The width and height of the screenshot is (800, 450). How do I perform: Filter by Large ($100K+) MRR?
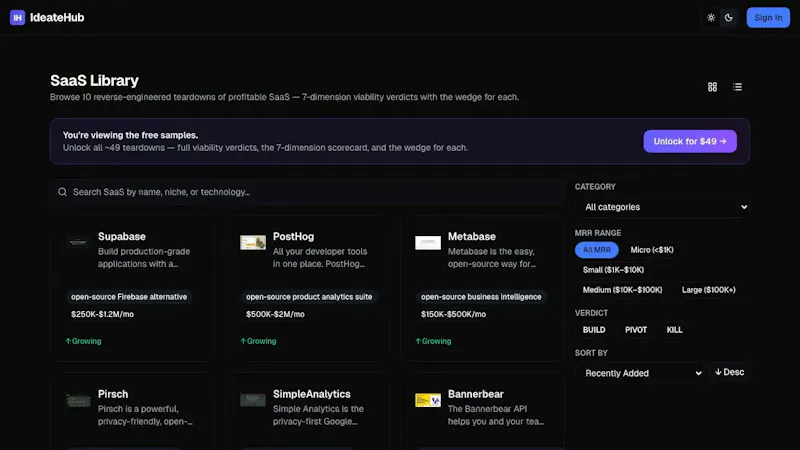(x=709, y=290)
